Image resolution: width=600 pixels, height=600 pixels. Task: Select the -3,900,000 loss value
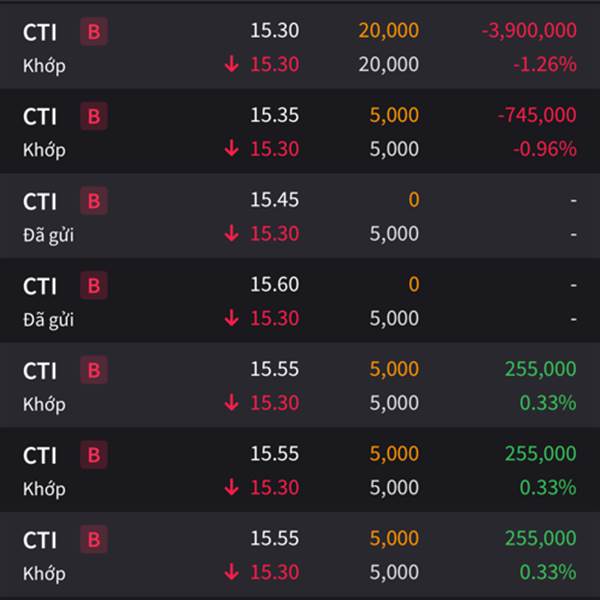pos(529,31)
